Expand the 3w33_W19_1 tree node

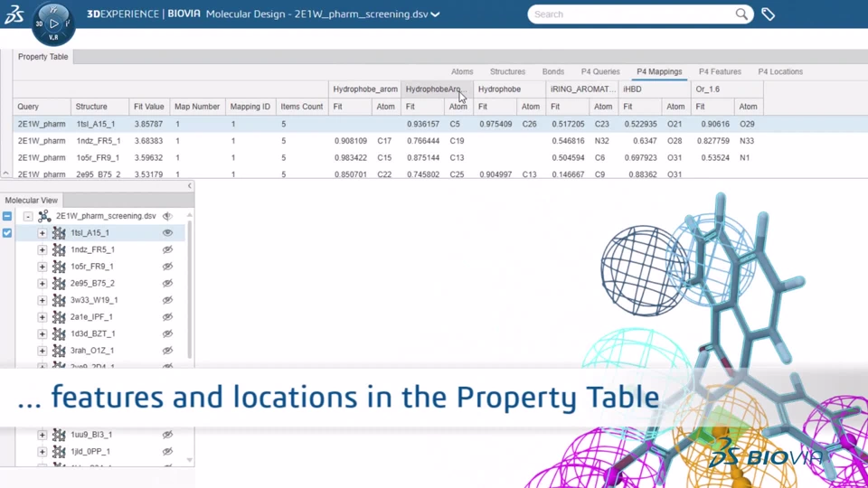point(42,300)
